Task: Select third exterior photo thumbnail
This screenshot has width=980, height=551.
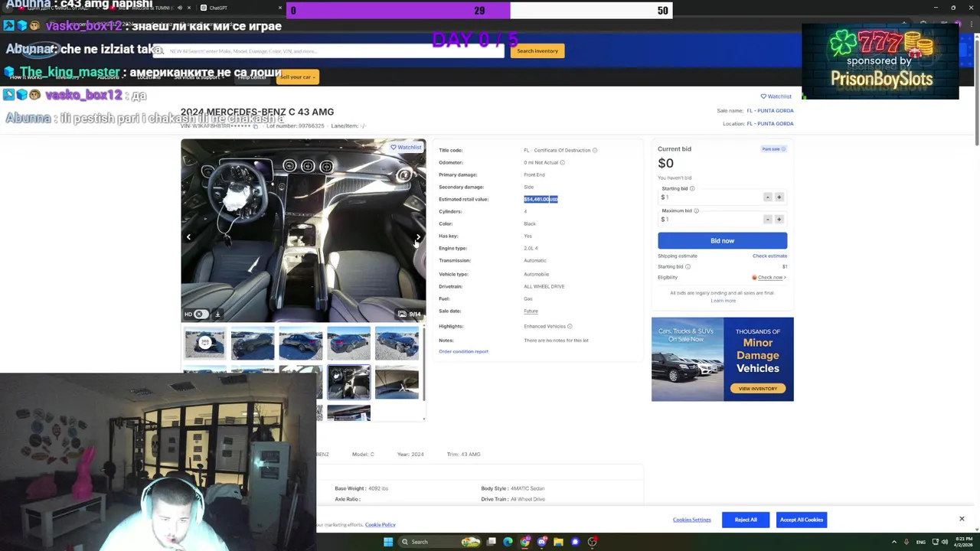Action: (300, 343)
